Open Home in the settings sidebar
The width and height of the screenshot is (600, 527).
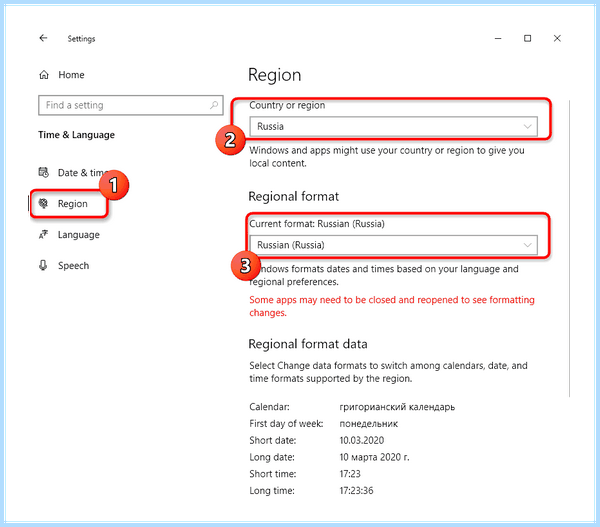click(x=71, y=75)
